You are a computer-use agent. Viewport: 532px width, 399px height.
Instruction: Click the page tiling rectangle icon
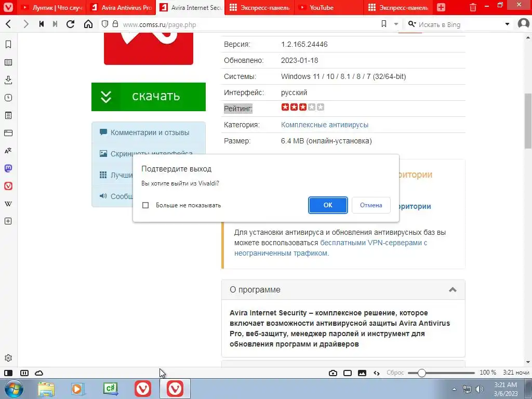point(348,373)
